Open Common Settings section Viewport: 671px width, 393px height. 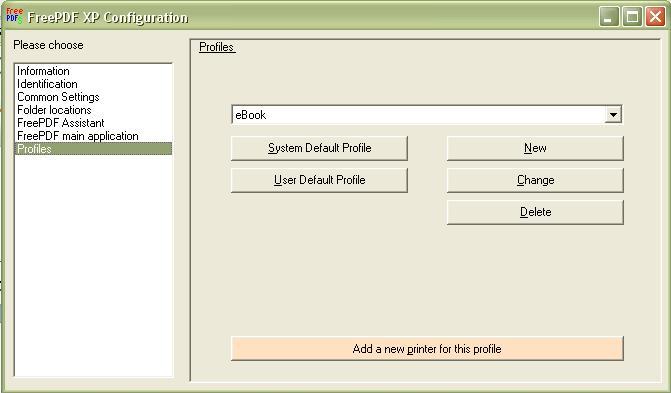point(93,97)
